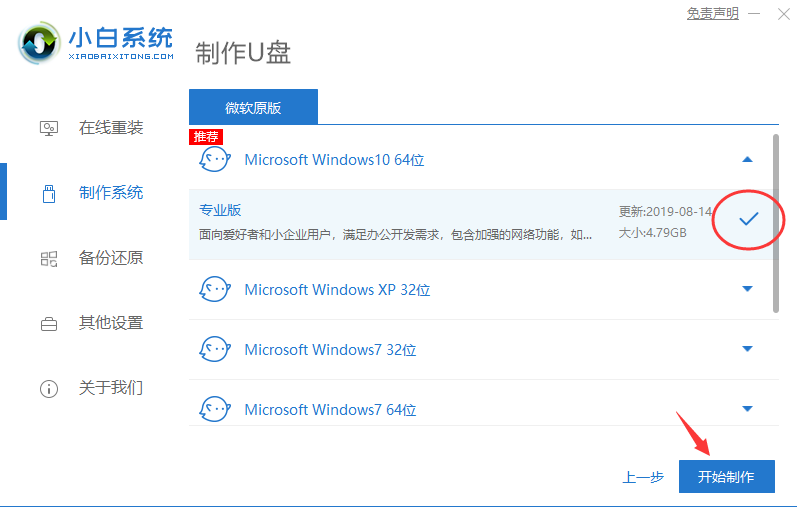The image size is (797, 507).
Task: Select Microsoft Windows7 32位 title text
Action: coord(330,349)
